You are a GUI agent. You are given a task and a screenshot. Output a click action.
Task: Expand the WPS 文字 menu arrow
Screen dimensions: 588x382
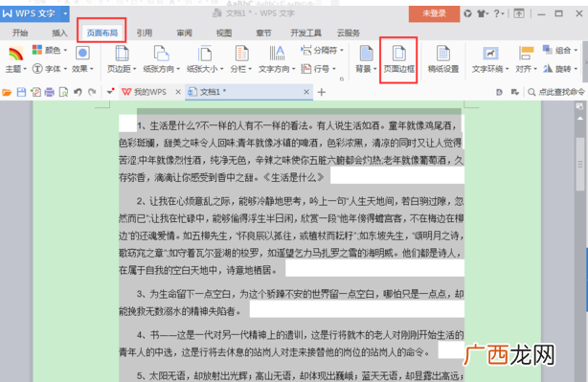coord(65,13)
